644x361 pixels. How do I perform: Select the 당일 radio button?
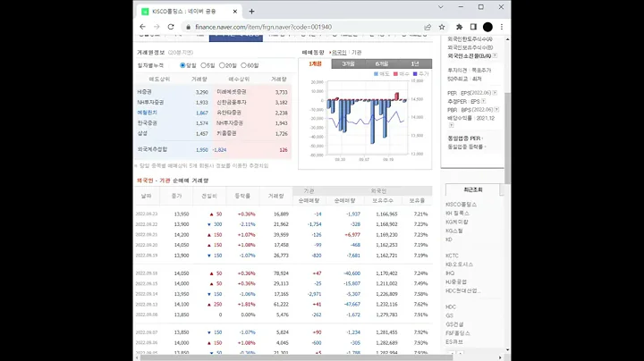[182, 65]
